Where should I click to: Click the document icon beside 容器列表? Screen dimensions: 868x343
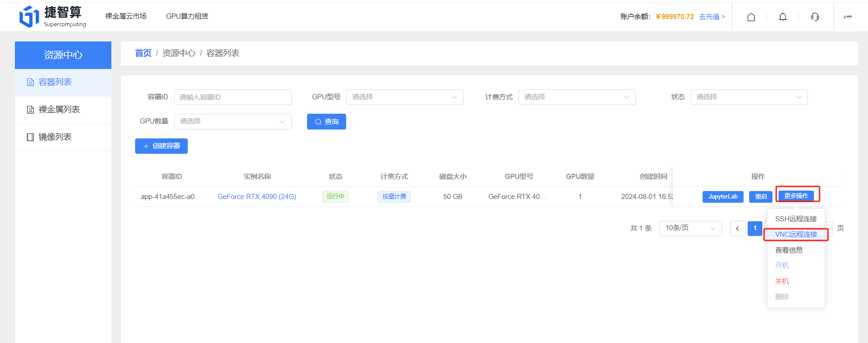point(30,82)
